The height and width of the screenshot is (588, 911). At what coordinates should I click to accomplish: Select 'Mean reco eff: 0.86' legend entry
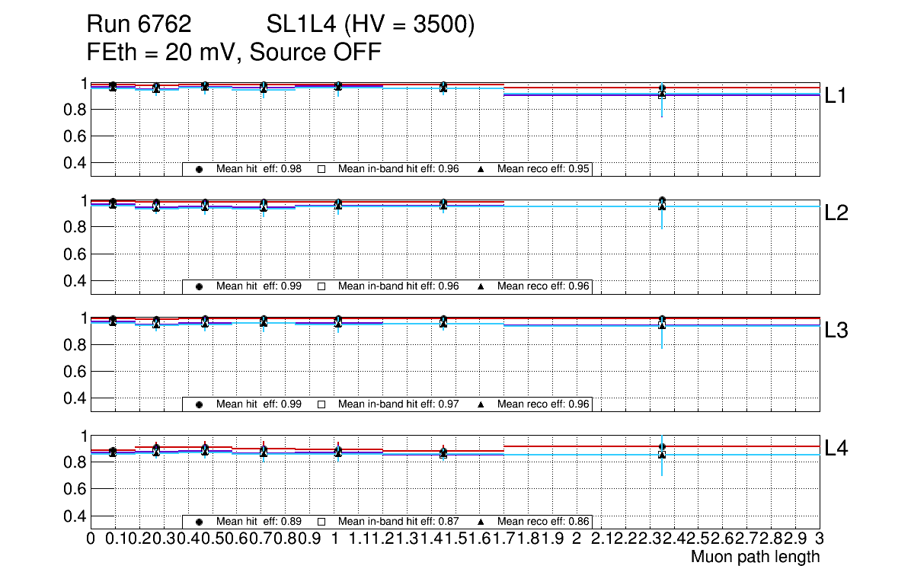pos(543,522)
